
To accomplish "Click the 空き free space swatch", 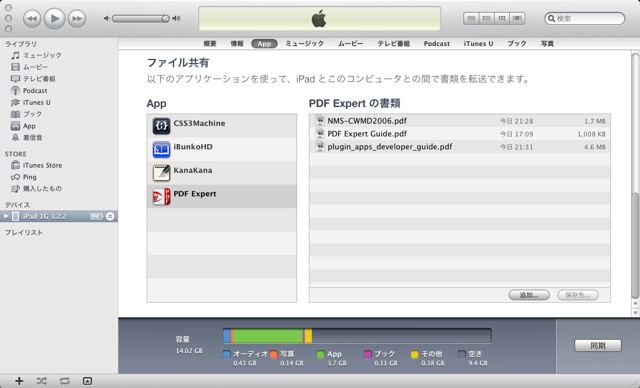I will tap(462, 354).
